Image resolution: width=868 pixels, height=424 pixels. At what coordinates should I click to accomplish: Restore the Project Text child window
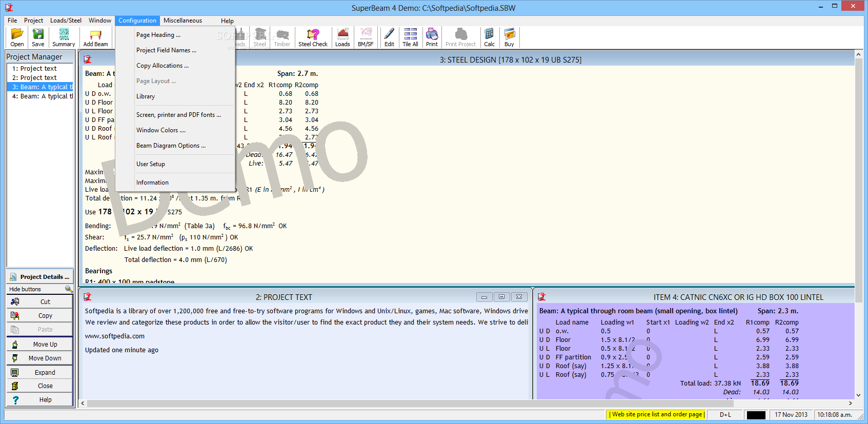501,297
